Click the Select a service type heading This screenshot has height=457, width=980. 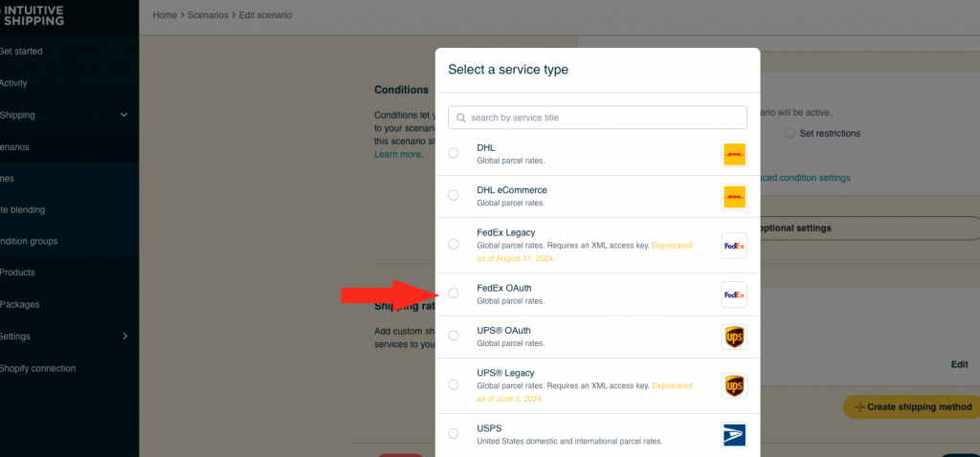click(x=508, y=69)
